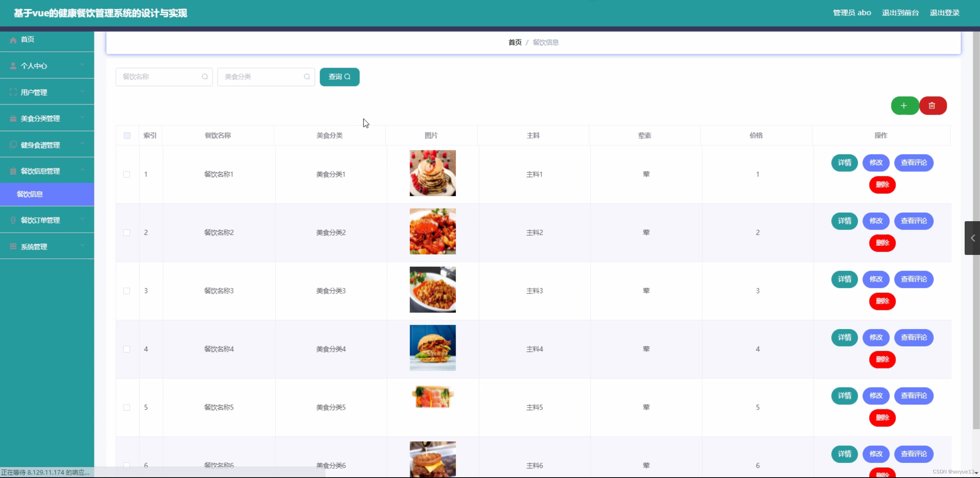Toggle the select-all checkbox in table header
This screenshot has width=980, height=478.
point(127,135)
